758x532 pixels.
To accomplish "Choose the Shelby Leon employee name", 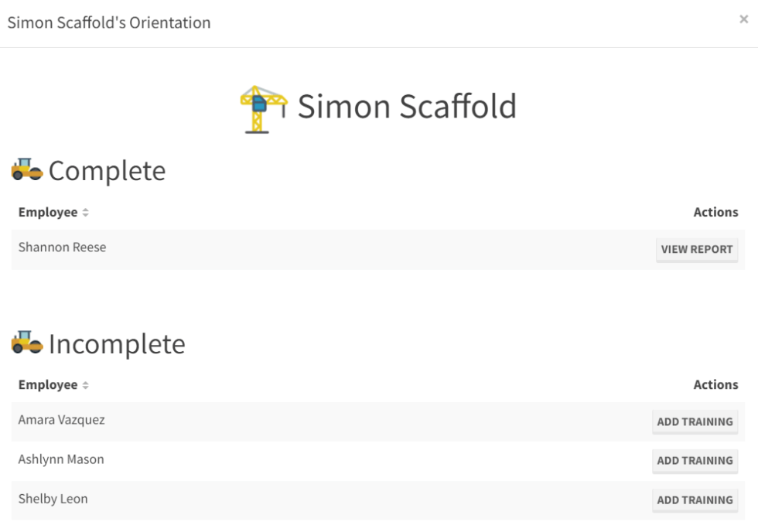I will point(53,499).
